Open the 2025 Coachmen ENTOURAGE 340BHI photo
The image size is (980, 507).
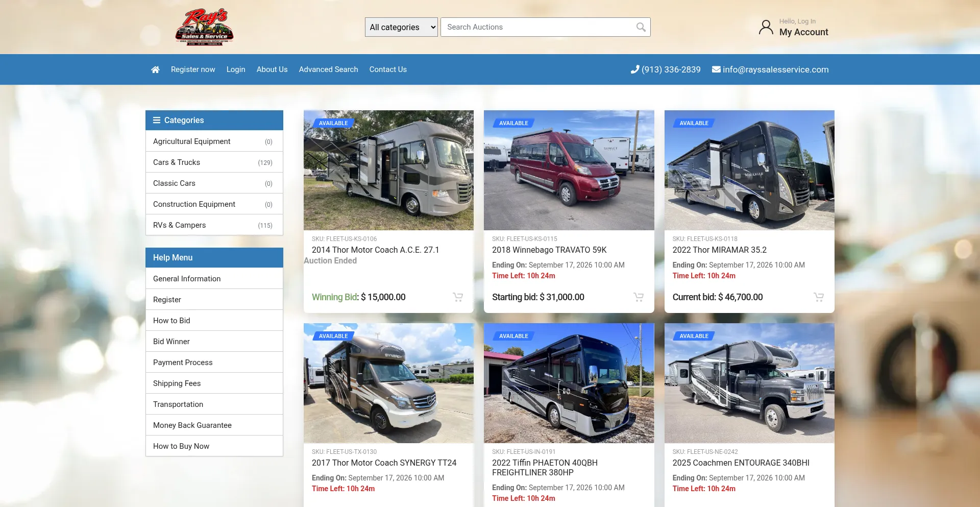point(749,383)
